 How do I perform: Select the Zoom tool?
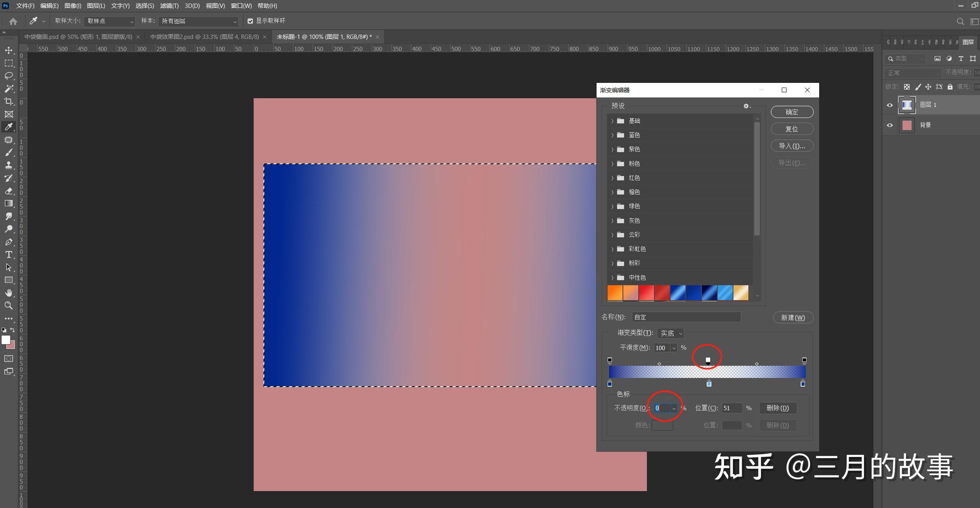9,306
